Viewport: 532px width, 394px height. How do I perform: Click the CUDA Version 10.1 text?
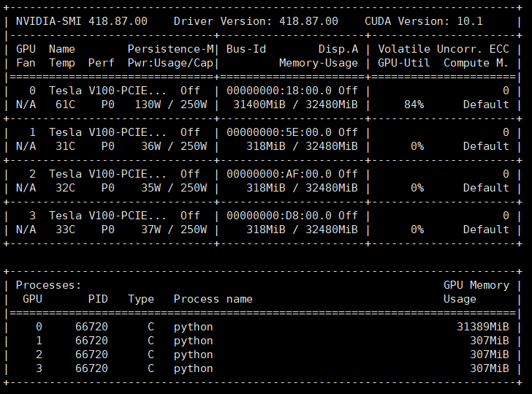click(424, 21)
